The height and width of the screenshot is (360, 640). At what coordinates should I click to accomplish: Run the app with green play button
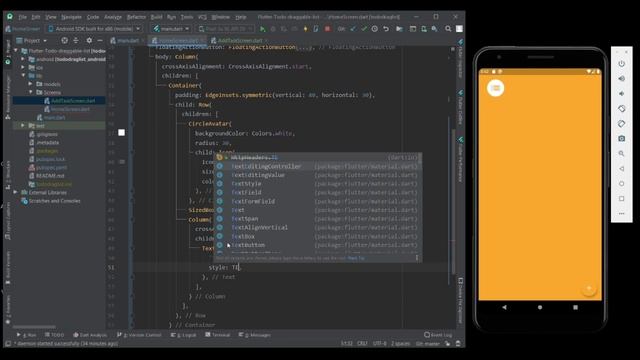262,29
